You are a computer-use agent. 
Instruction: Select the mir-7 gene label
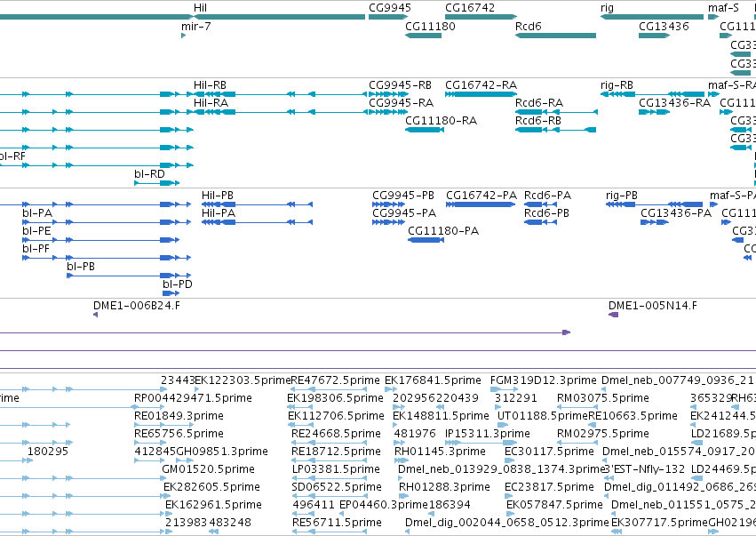click(x=195, y=27)
